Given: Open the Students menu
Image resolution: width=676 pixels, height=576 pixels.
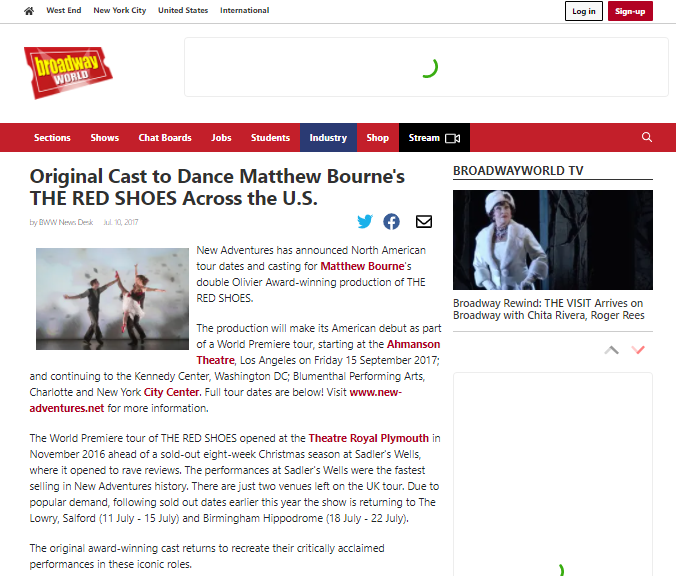Looking at the screenshot, I should [x=270, y=138].
